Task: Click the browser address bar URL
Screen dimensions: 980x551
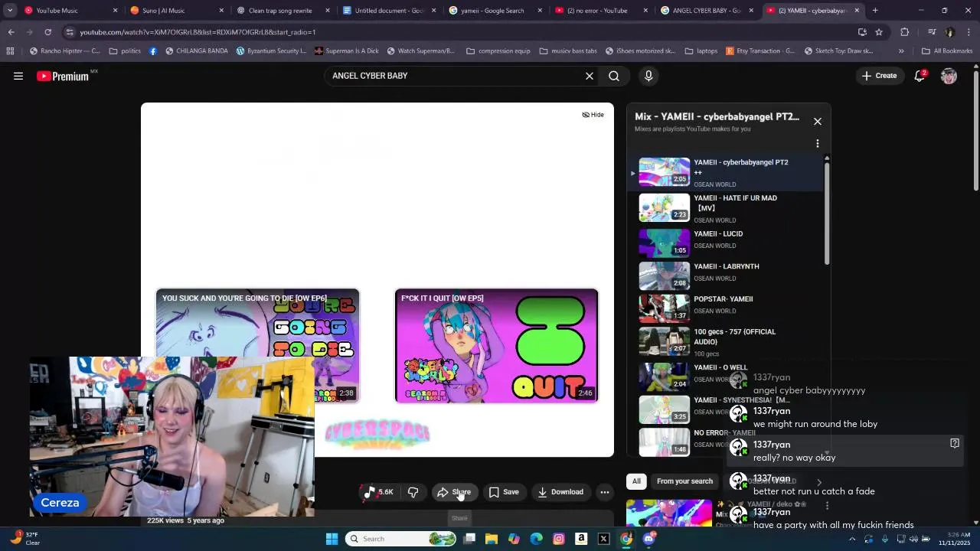Action: point(198,32)
